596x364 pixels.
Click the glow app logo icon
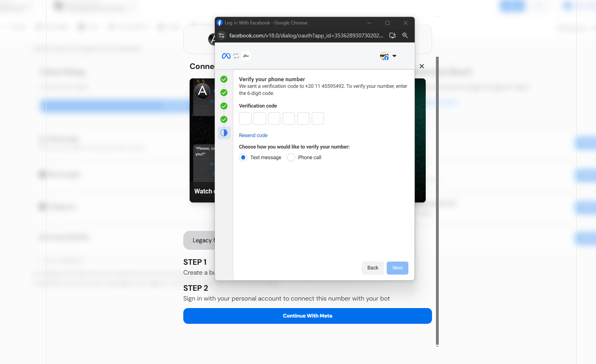[246, 56]
